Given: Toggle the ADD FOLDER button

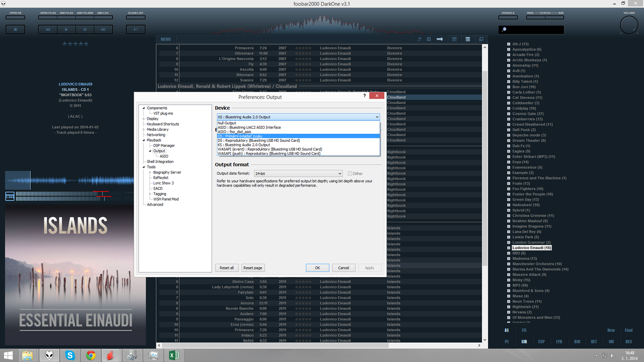Looking at the screenshot, I should tap(85, 17).
